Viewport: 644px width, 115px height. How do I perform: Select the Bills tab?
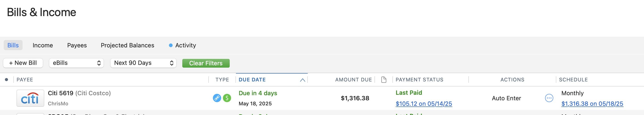tap(13, 45)
